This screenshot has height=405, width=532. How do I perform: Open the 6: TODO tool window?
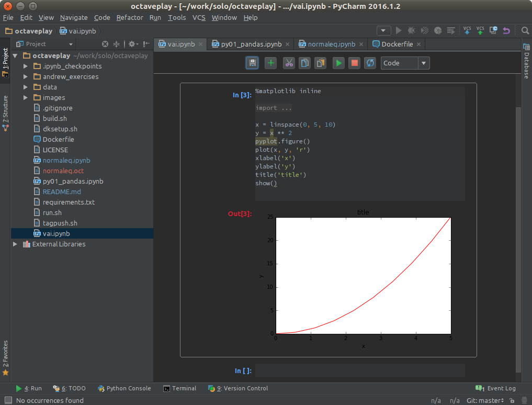tap(69, 388)
